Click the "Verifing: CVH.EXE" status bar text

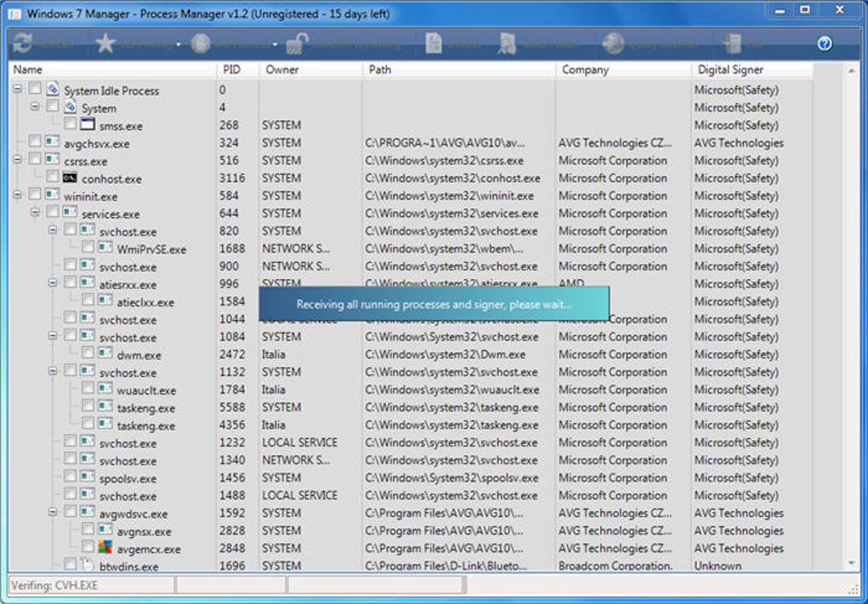(54, 585)
